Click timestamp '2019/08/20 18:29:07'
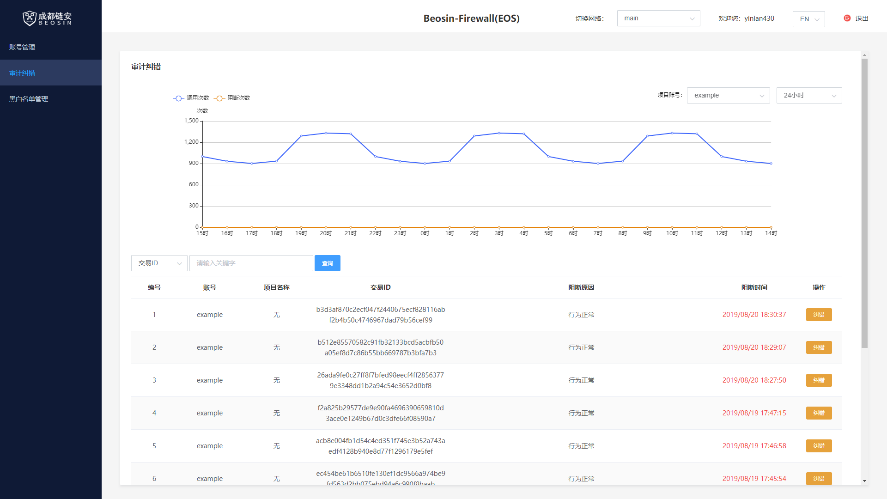Image resolution: width=887 pixels, height=499 pixels. point(754,347)
